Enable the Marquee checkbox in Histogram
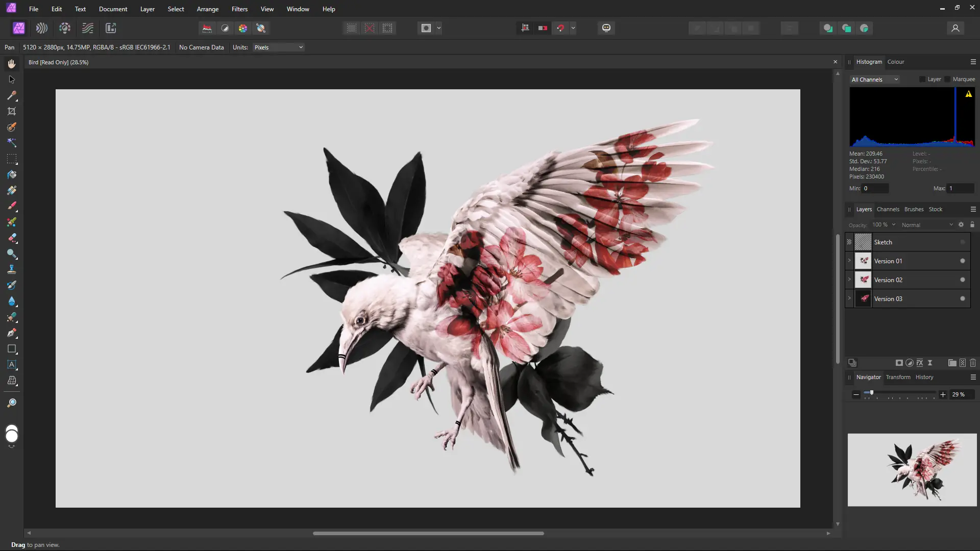The width and height of the screenshot is (980, 551). tap(948, 79)
